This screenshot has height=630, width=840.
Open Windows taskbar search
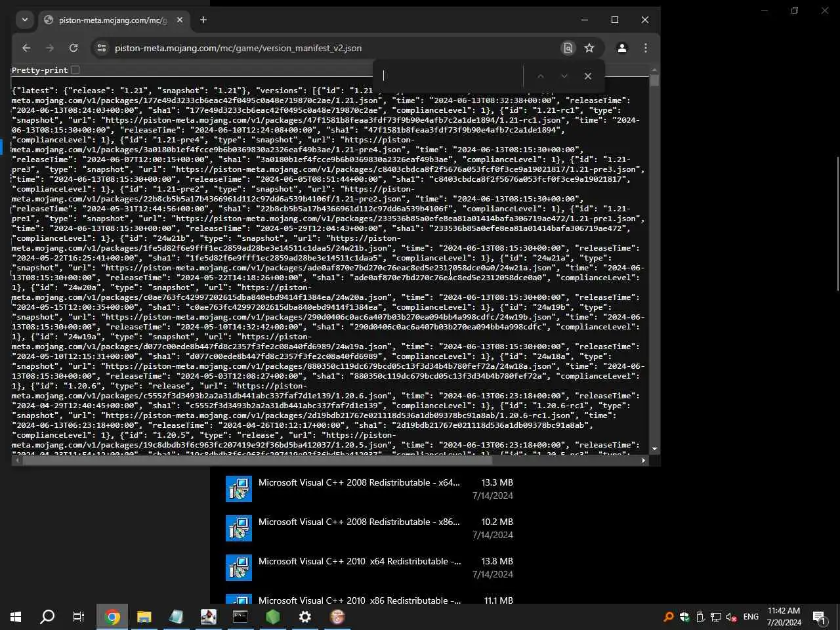[47, 617]
